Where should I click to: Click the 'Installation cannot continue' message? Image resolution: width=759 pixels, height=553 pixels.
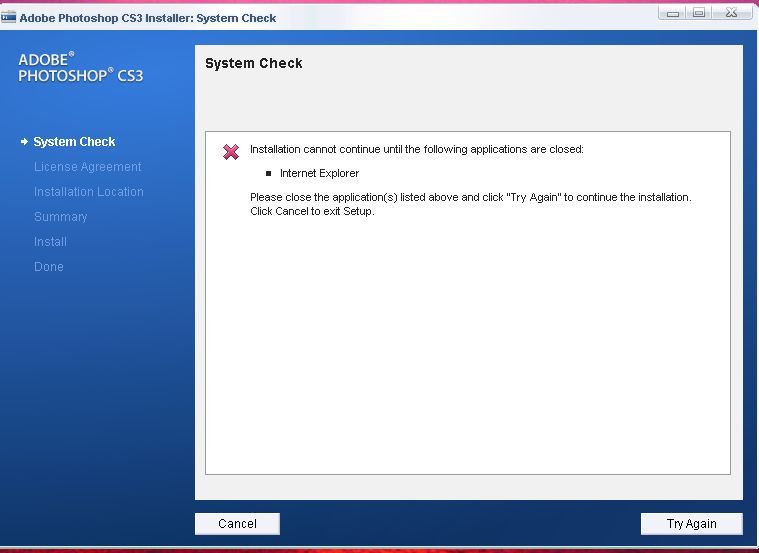click(417, 149)
